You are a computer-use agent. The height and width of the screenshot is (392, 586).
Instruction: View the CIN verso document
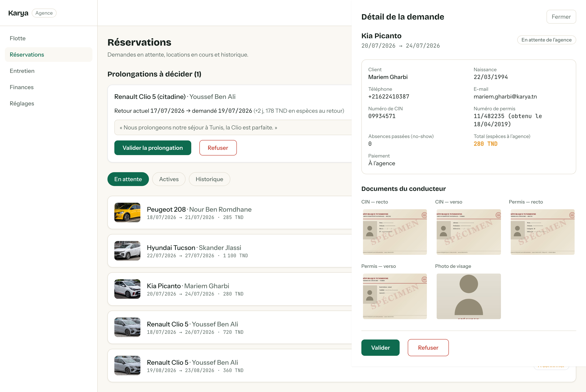[469, 232]
